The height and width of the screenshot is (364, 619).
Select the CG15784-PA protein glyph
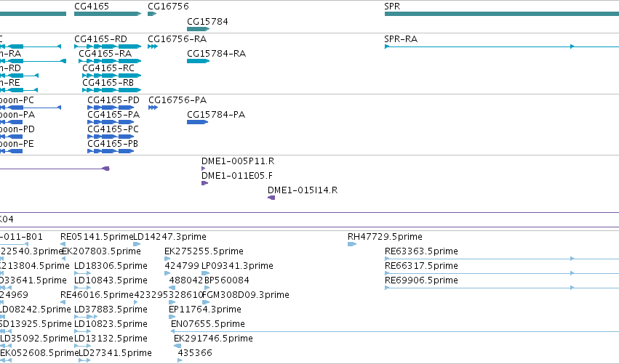point(197,122)
